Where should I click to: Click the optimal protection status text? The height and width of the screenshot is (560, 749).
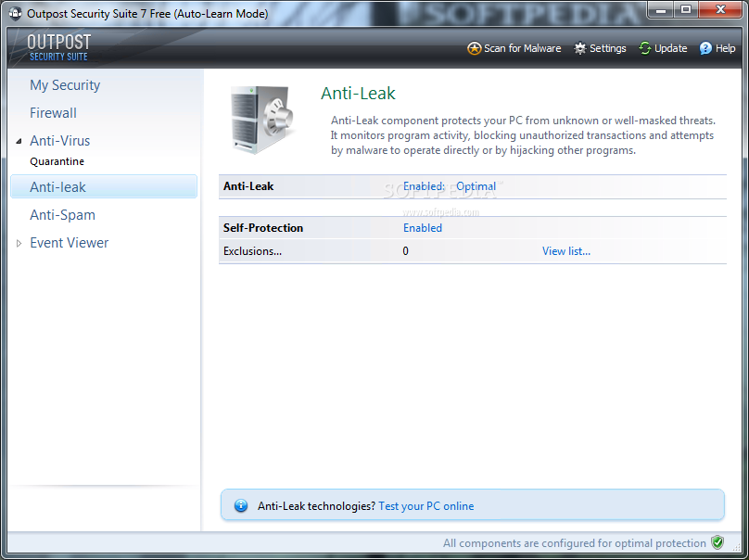click(574, 543)
